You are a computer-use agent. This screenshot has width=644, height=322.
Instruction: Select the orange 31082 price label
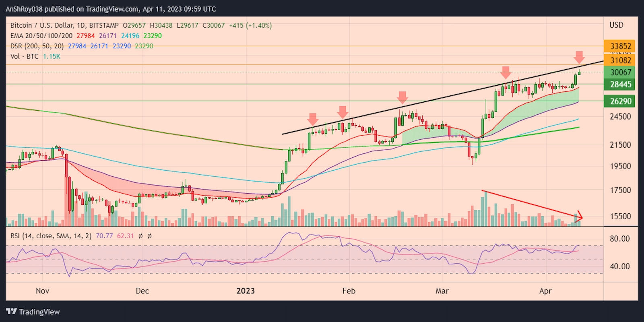620,60
